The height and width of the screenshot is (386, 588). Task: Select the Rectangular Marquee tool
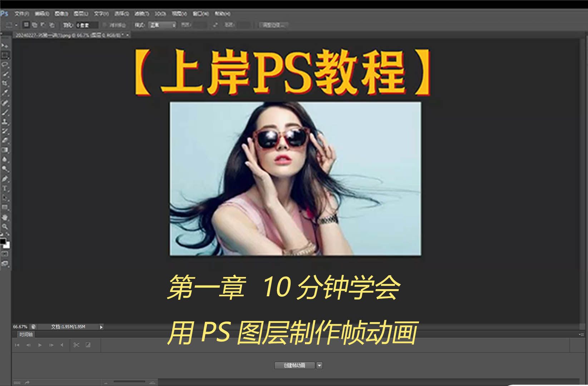pyautogui.click(x=5, y=55)
